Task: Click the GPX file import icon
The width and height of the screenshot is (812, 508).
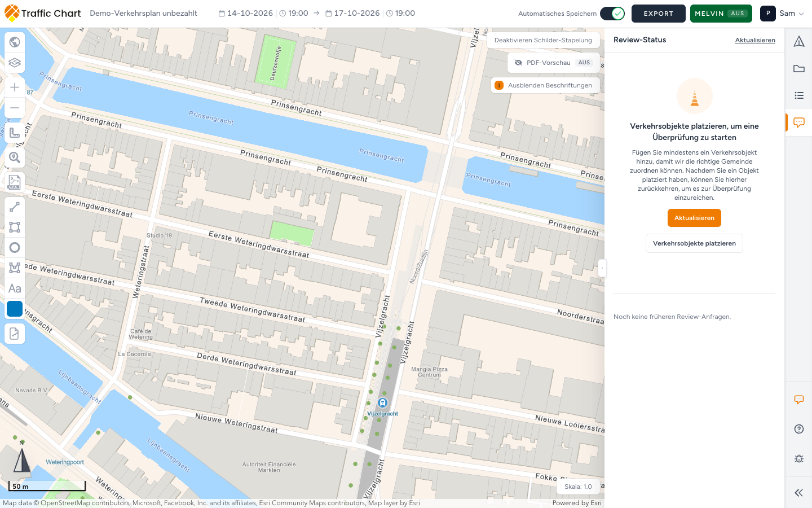Action: click(15, 182)
